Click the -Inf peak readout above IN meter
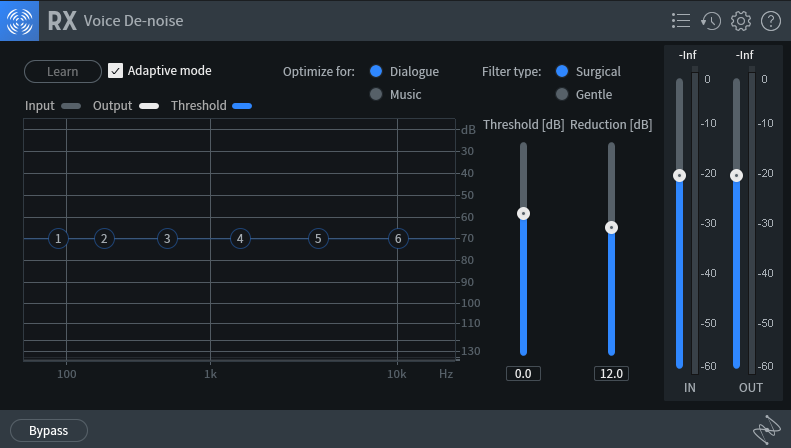 687,54
